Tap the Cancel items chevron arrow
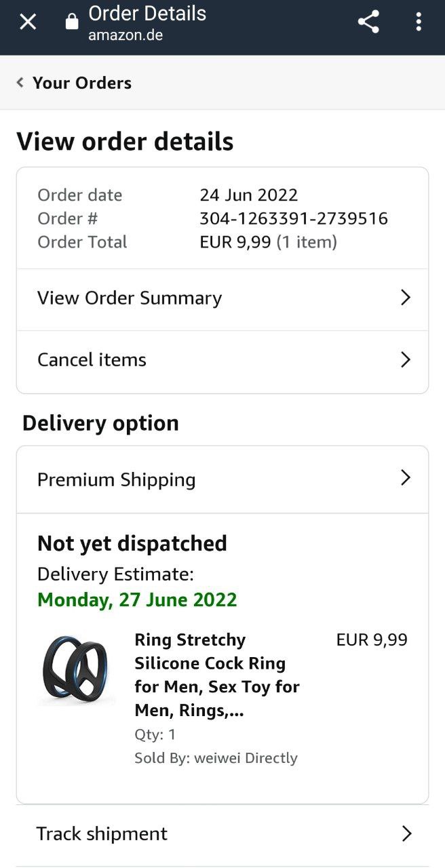This screenshot has width=445, height=868. (x=406, y=359)
